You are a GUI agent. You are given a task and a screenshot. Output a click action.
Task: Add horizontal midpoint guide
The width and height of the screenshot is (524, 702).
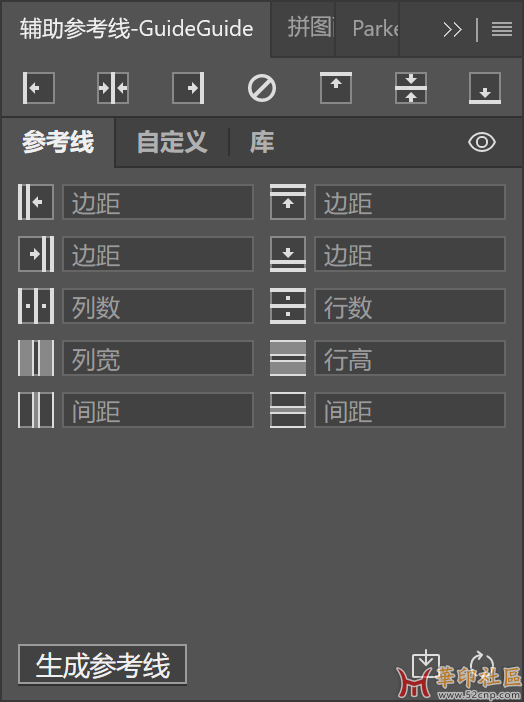(411, 88)
